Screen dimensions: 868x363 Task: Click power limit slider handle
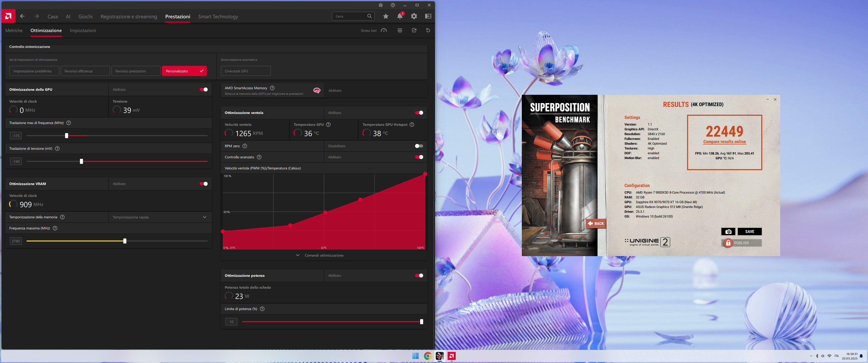pyautogui.click(x=422, y=322)
